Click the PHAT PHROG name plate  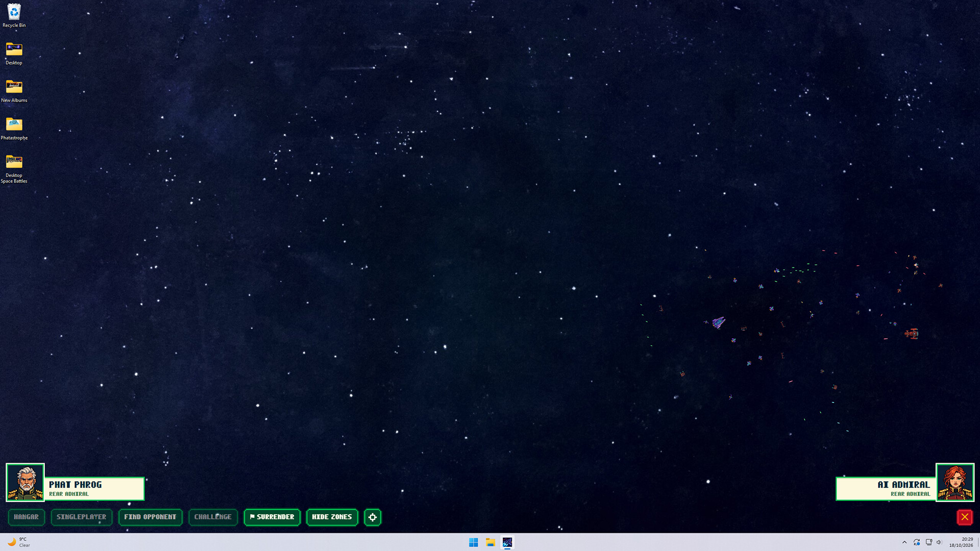pyautogui.click(x=94, y=488)
